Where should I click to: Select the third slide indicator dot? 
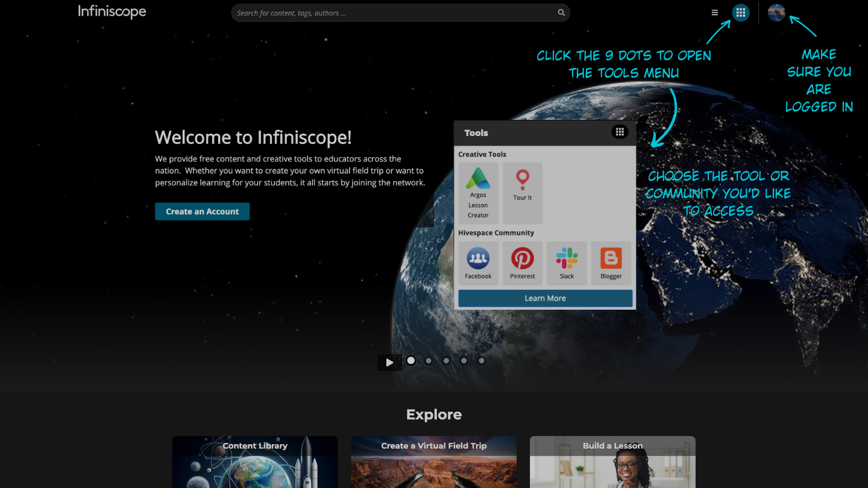point(446,361)
